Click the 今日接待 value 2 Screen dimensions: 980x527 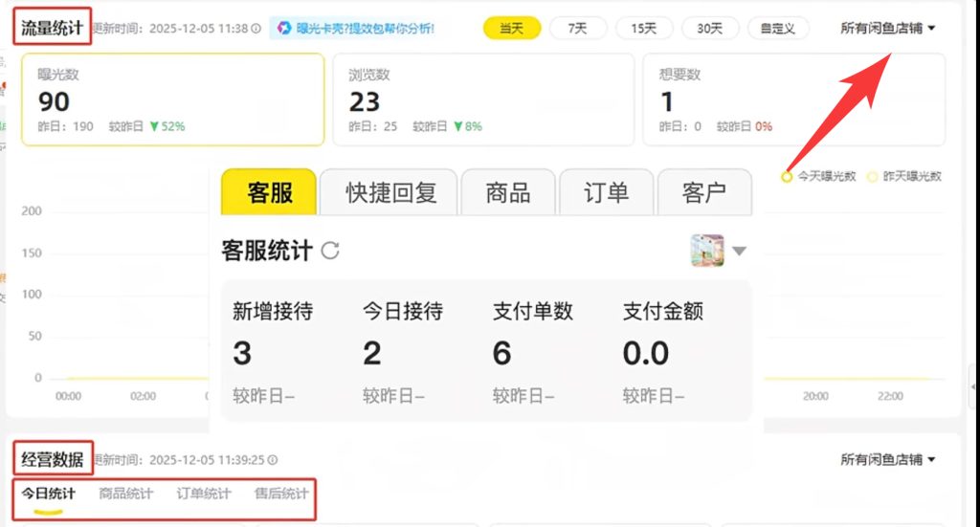[x=372, y=354]
